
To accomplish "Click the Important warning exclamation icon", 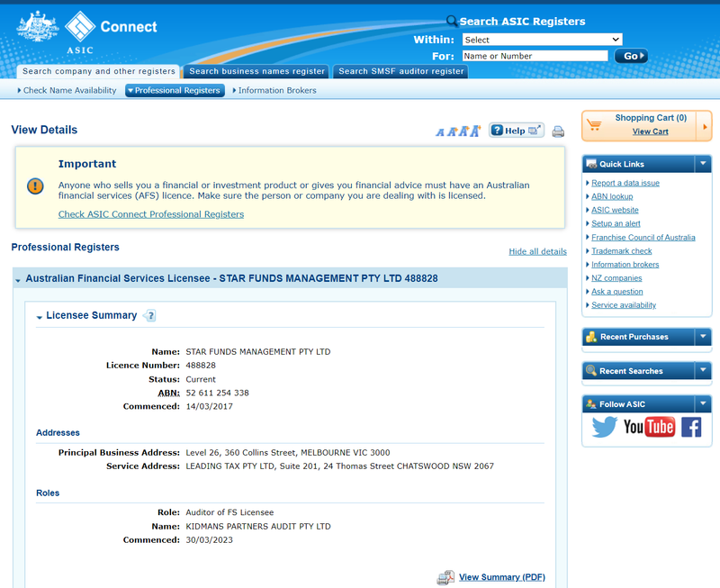I will pyautogui.click(x=35, y=186).
